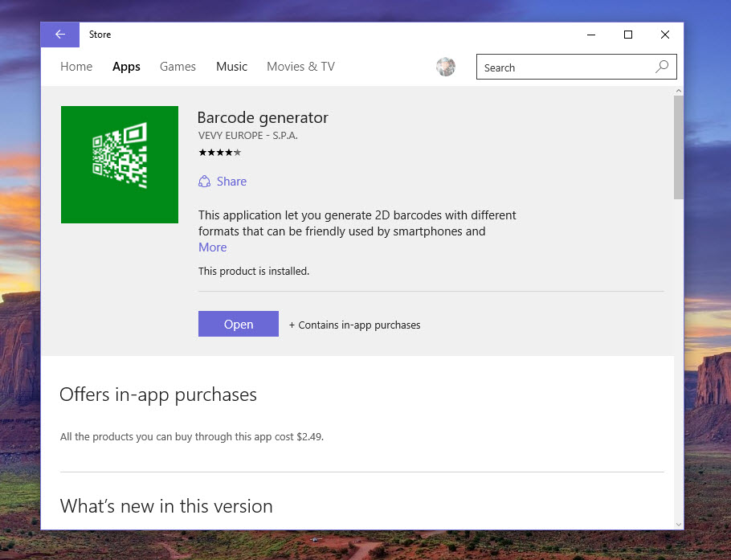Click the Barcode generator title text

click(263, 118)
